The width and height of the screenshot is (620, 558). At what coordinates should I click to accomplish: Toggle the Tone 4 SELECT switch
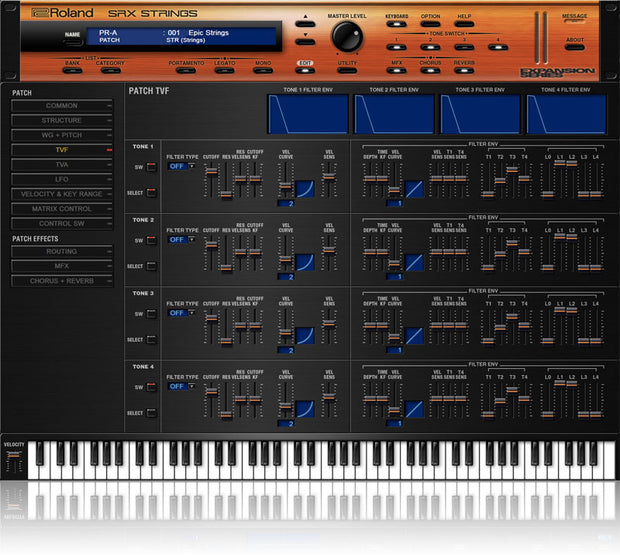pyautogui.click(x=151, y=413)
